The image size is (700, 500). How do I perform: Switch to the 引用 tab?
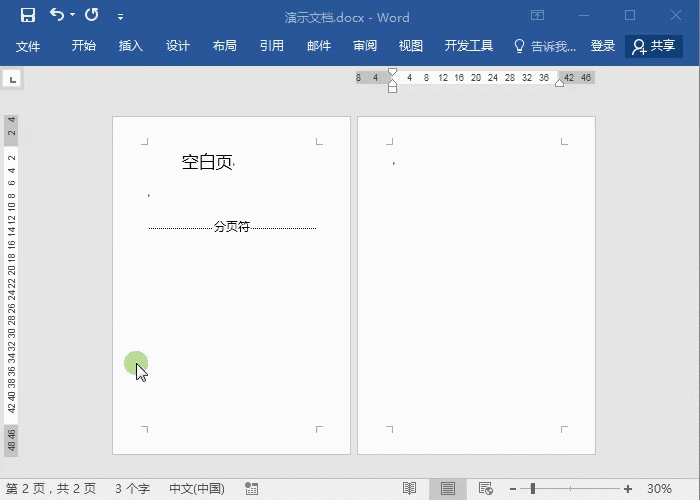(272, 46)
